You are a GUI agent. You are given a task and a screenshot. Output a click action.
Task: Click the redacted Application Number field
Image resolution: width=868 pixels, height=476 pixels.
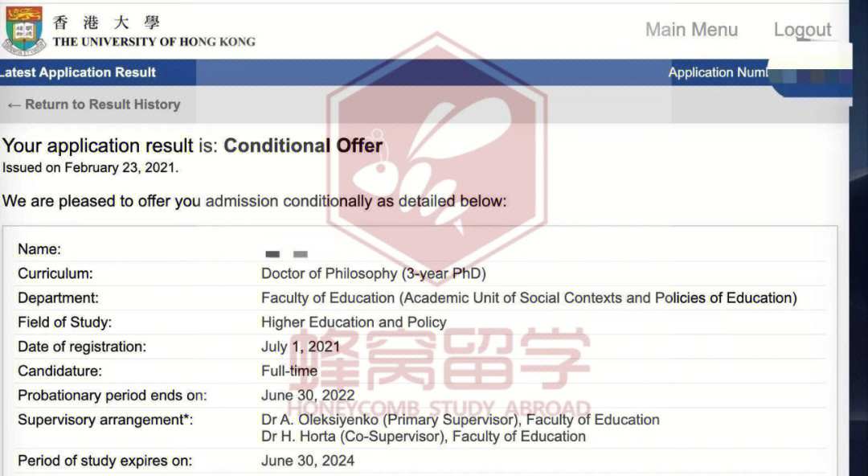(812, 72)
